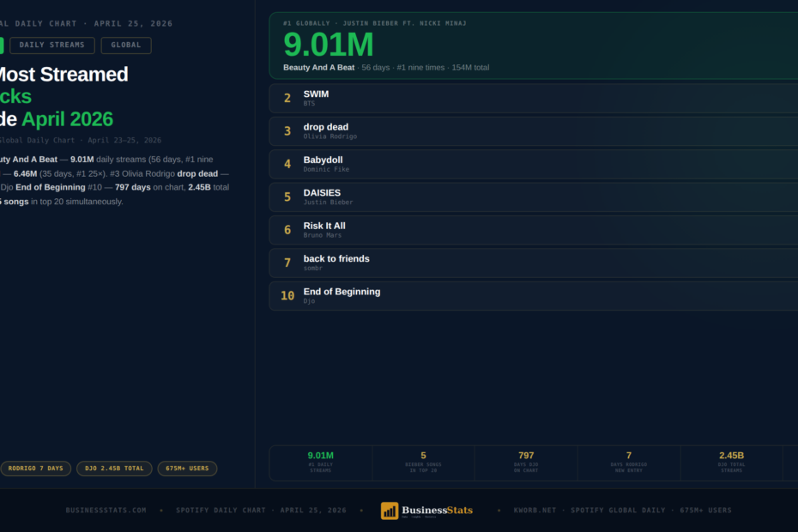
Task: Open the Beauty And A Beat top card
Action: 534,45
